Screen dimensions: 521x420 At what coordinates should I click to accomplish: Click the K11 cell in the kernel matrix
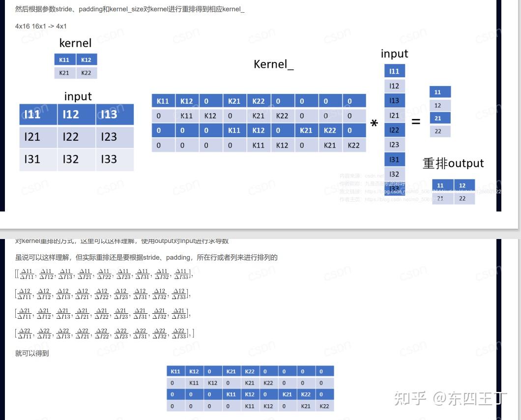tap(64, 60)
